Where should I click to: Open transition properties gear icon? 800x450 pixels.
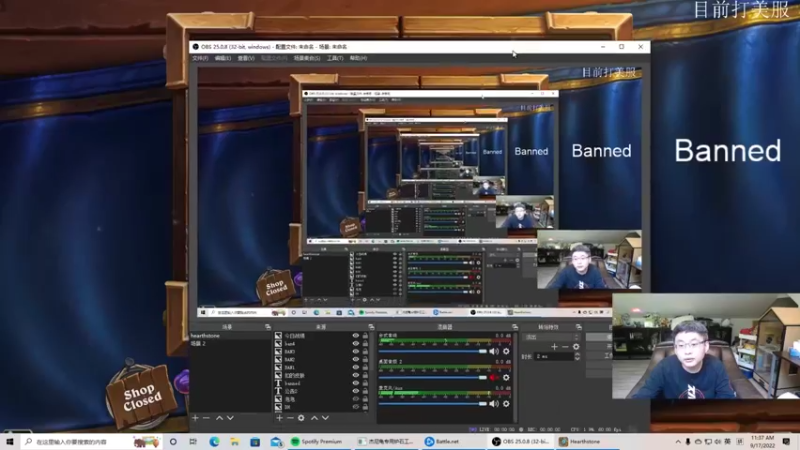pyautogui.click(x=576, y=347)
